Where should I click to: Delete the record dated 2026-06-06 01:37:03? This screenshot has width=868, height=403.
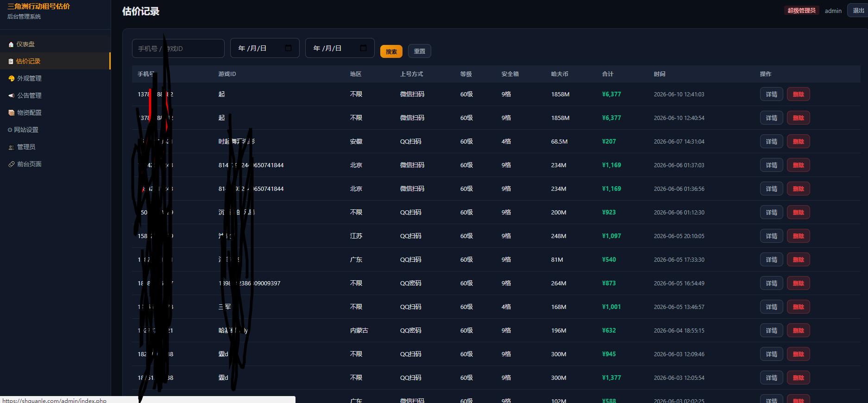pos(799,165)
